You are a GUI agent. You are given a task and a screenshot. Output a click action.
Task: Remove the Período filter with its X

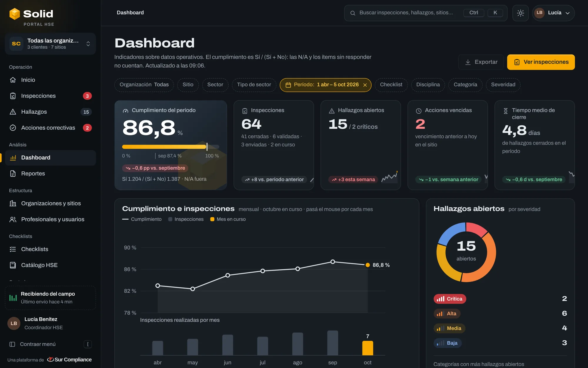(x=365, y=85)
